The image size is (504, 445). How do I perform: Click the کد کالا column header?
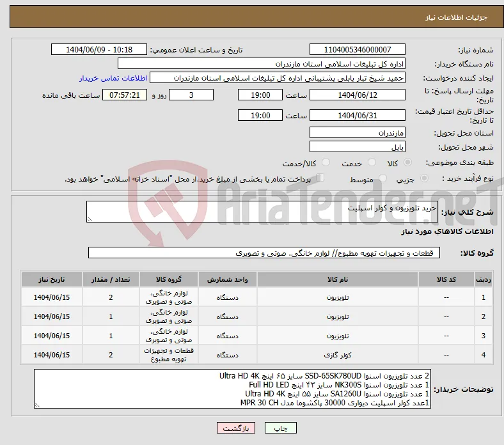pos(446,279)
